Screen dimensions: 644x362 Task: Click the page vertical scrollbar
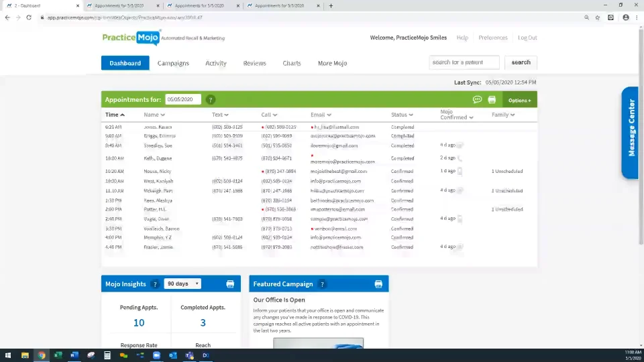[641, 135]
